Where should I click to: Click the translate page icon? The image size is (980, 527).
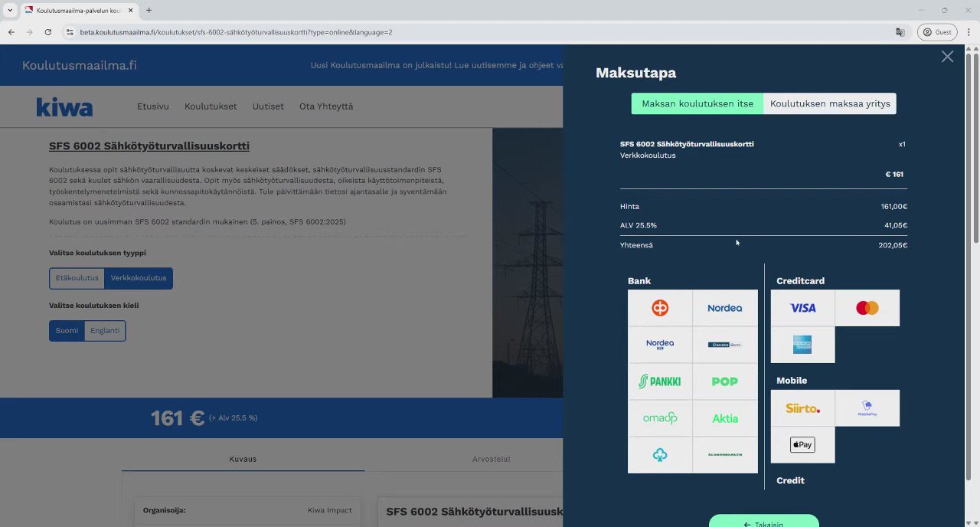pyautogui.click(x=900, y=32)
